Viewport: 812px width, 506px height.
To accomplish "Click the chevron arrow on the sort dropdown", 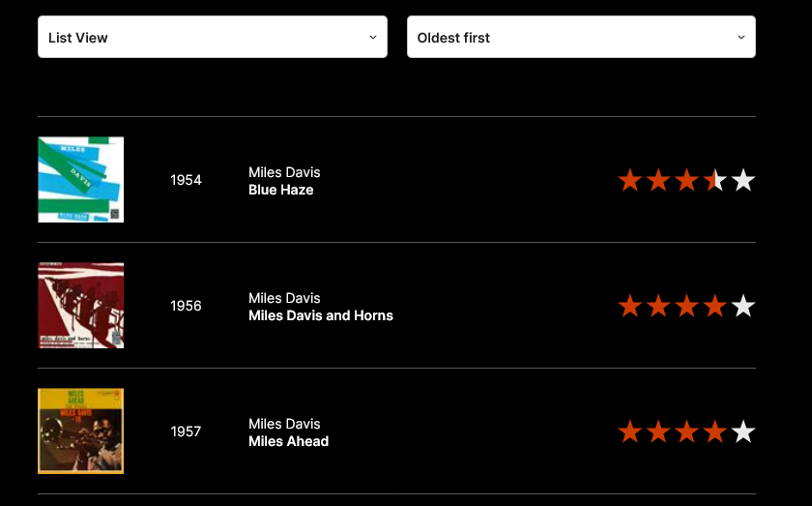I will [x=741, y=37].
